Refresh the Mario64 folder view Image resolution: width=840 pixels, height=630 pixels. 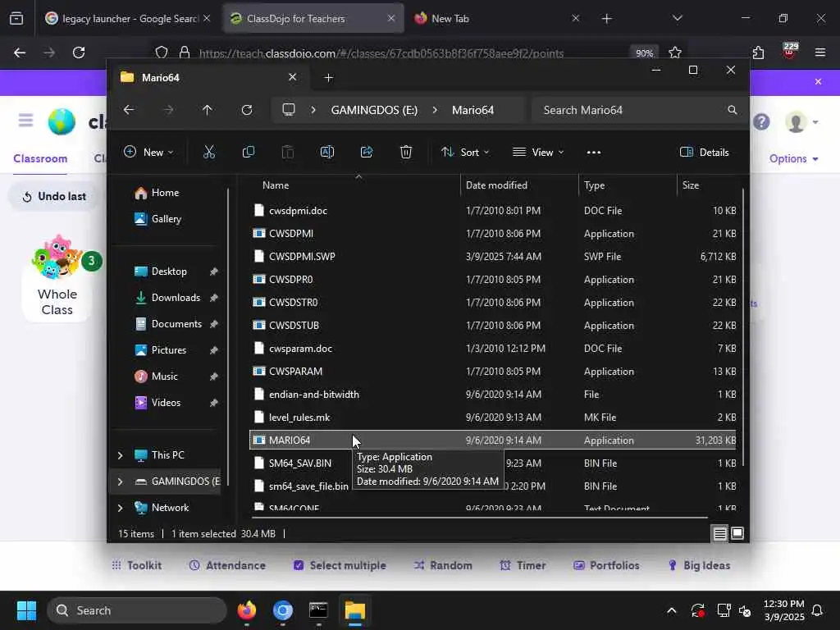pyautogui.click(x=247, y=110)
